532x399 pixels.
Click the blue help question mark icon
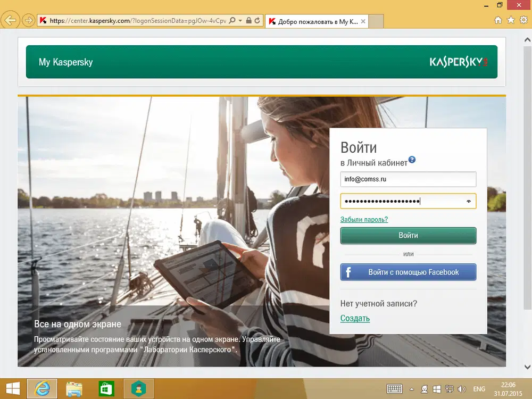[412, 160]
